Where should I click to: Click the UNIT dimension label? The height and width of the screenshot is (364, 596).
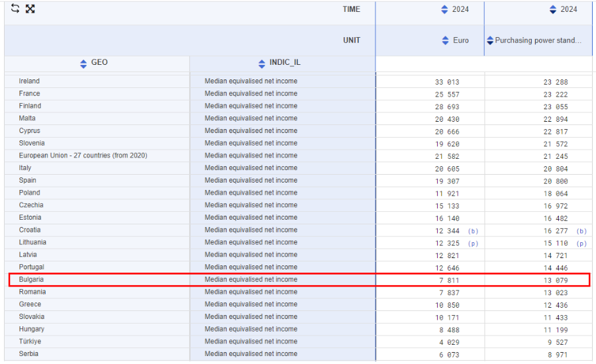tap(351, 40)
